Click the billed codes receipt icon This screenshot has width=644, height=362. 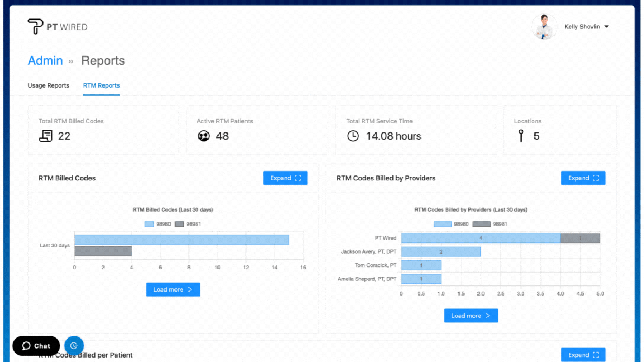click(x=45, y=136)
